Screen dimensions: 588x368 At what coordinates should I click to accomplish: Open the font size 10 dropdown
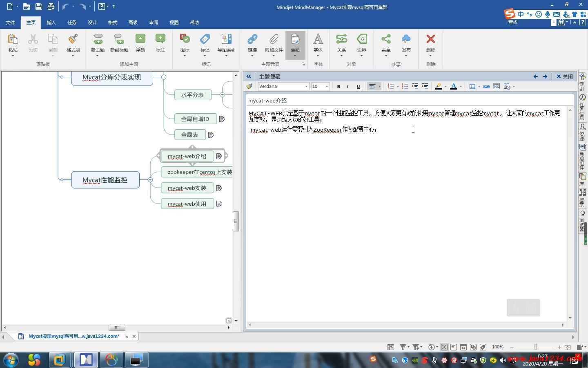coord(327,86)
